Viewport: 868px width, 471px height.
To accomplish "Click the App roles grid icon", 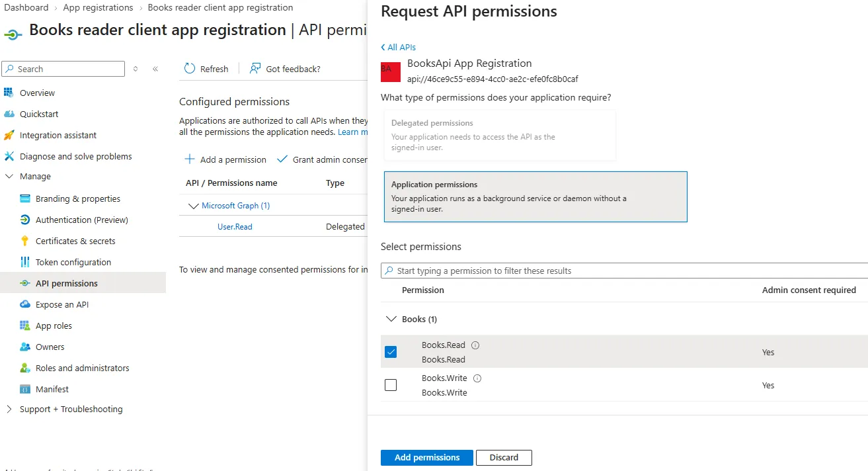I will click(25, 325).
